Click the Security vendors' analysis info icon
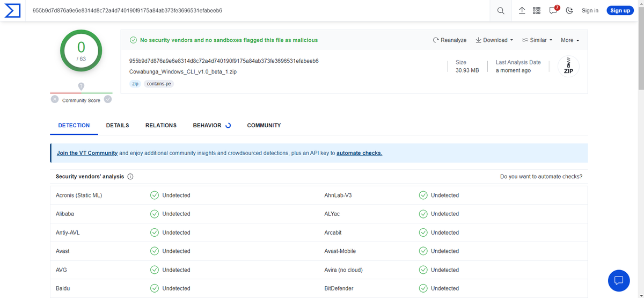The height and width of the screenshot is (298, 644). pyautogui.click(x=130, y=177)
